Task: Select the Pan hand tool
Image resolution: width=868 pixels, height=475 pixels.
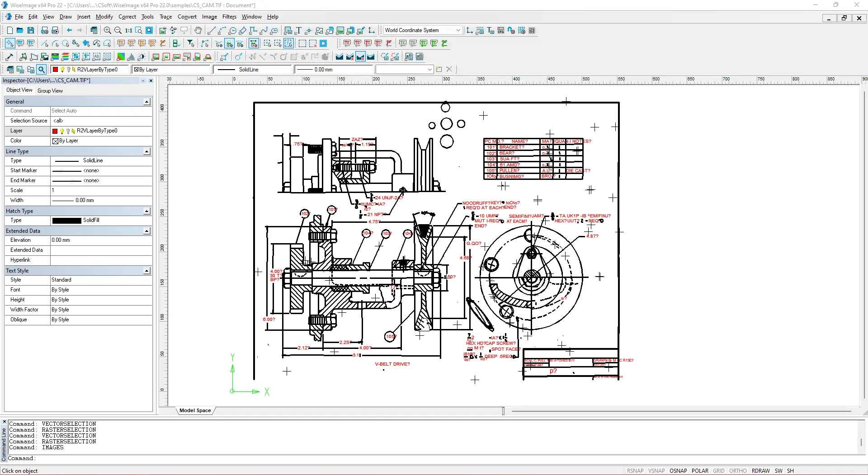Action: pos(198,30)
